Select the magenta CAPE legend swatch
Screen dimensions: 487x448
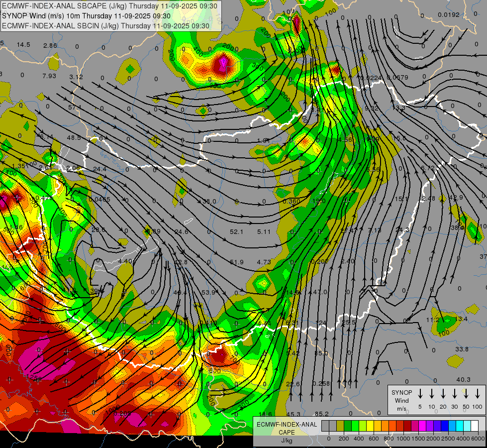422,426
